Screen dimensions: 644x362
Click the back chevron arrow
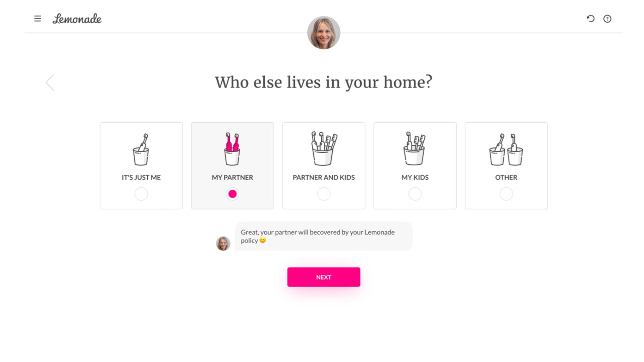pos(50,82)
